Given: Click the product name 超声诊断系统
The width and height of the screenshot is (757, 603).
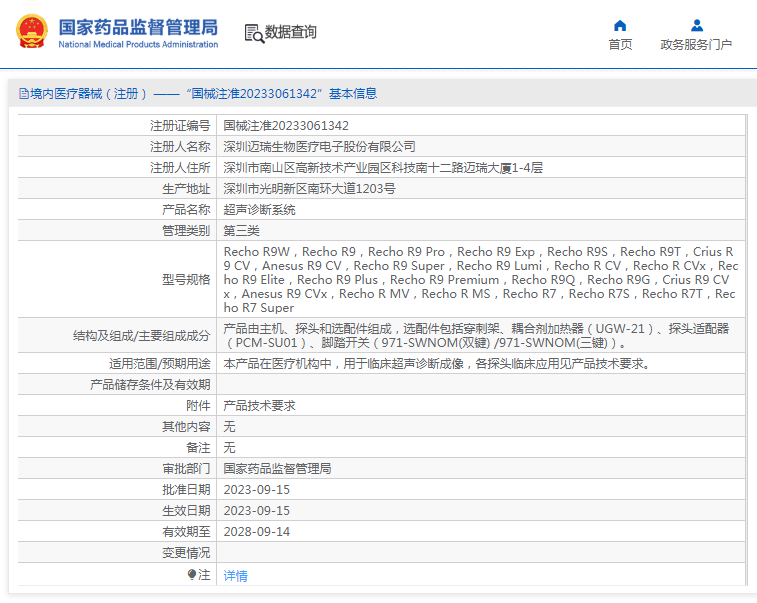Looking at the screenshot, I should (259, 210).
